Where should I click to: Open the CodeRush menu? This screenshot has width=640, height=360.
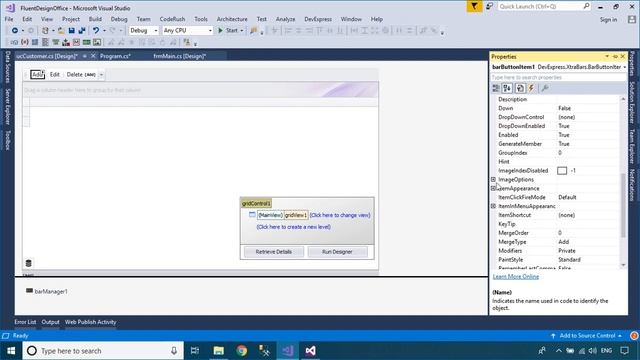click(172, 19)
